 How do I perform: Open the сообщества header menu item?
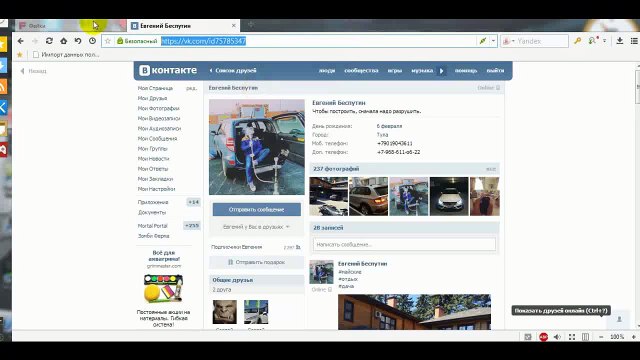pos(361,71)
